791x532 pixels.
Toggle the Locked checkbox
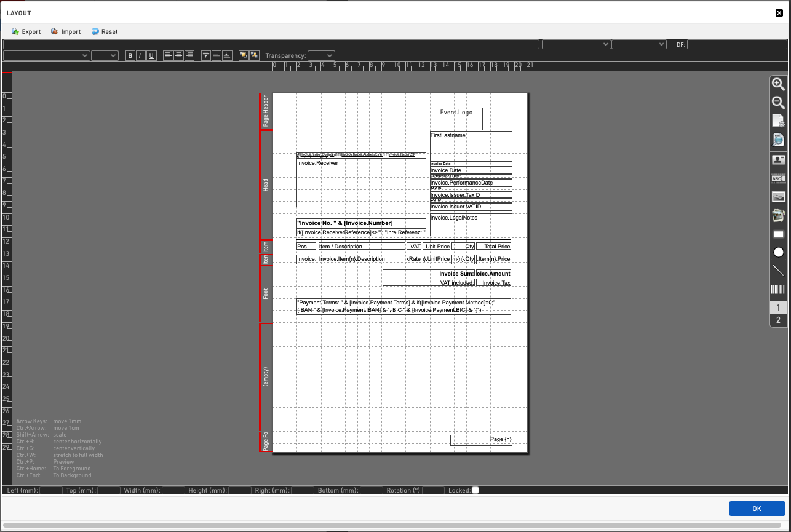[475, 490]
